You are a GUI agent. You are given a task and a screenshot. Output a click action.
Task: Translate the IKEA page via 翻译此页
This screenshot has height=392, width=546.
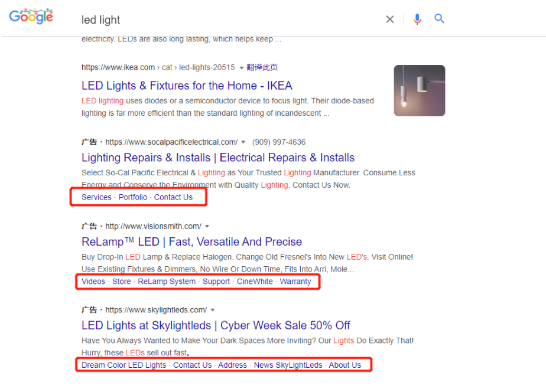[x=262, y=67]
